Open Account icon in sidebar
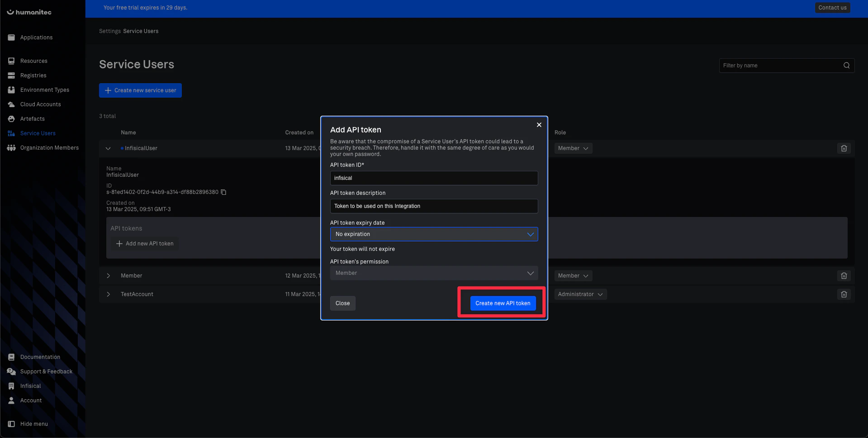The height and width of the screenshot is (438, 868). (11, 400)
